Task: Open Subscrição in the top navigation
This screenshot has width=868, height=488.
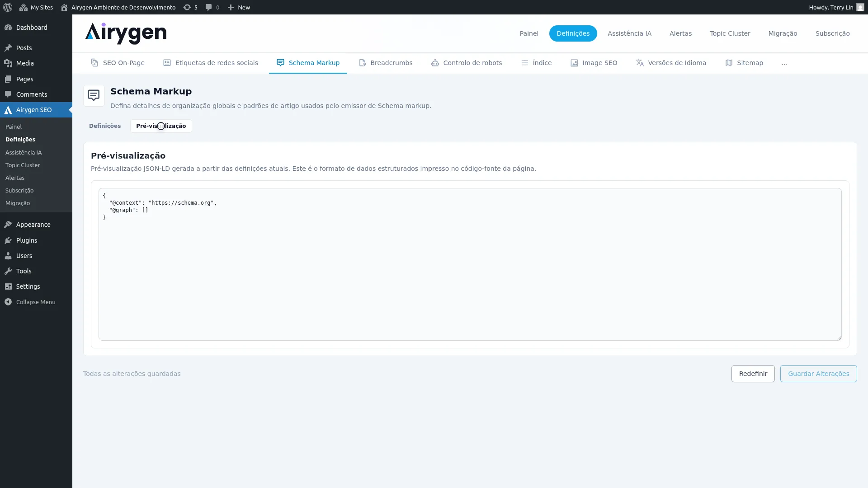Action: point(832,33)
